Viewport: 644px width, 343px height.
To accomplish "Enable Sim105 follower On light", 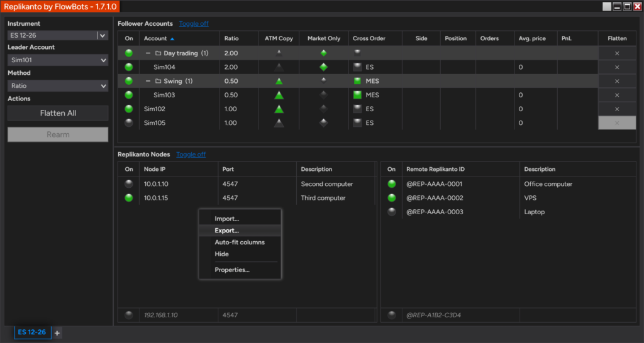I will click(x=129, y=122).
